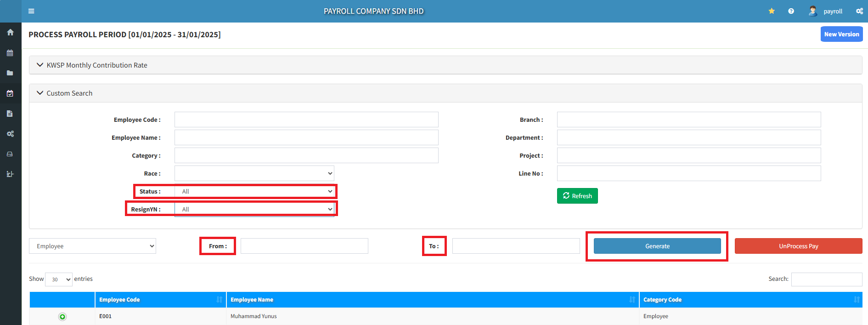The image size is (868, 325).
Task: Open the show entries count selector
Action: click(x=59, y=279)
